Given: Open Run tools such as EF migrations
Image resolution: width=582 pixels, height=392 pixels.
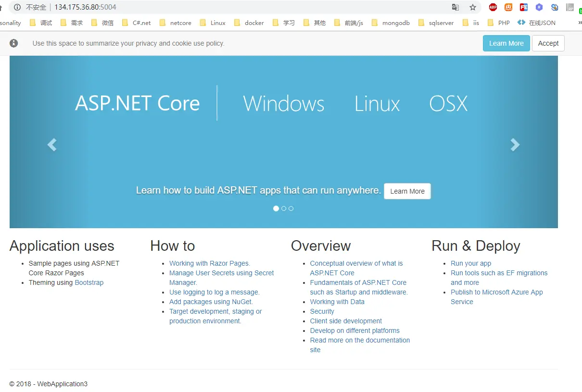Looking at the screenshot, I should [x=499, y=278].
